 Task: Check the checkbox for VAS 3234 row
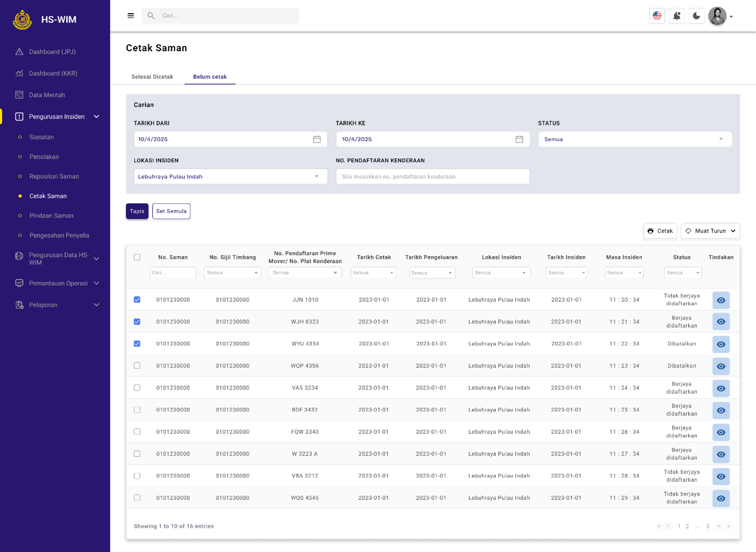tap(137, 388)
